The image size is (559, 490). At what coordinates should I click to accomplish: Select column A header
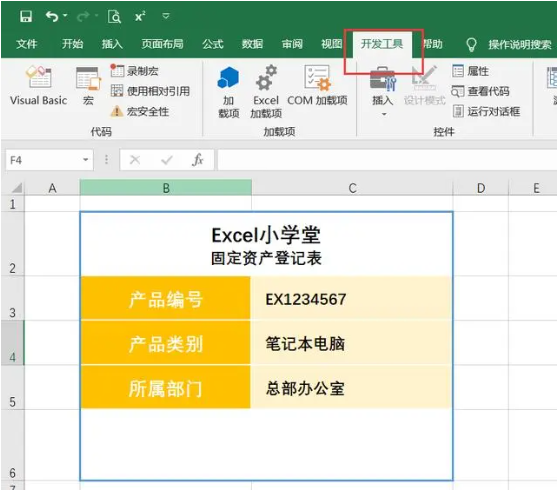[52, 188]
